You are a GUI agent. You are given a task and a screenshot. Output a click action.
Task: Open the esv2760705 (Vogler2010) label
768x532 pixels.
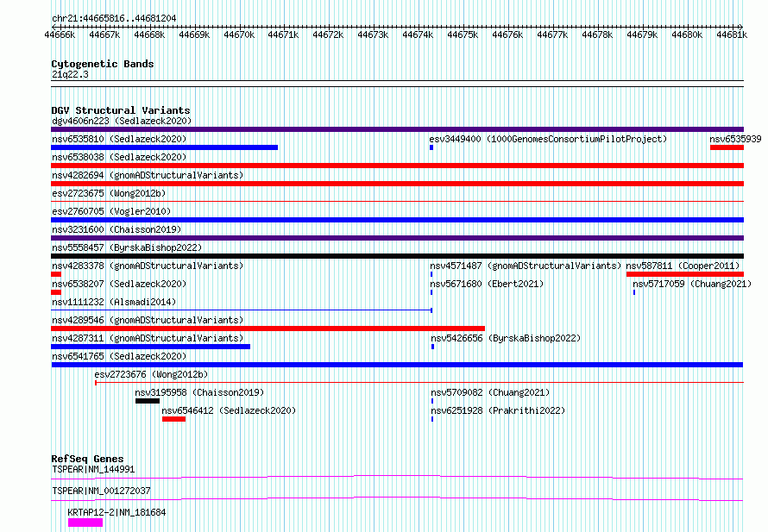pyautogui.click(x=111, y=211)
